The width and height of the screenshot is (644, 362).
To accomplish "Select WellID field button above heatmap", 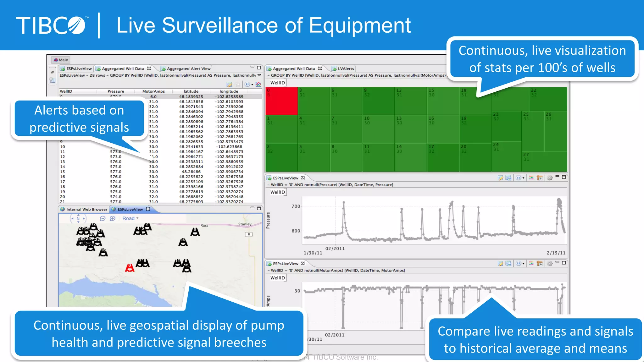I will point(278,83).
